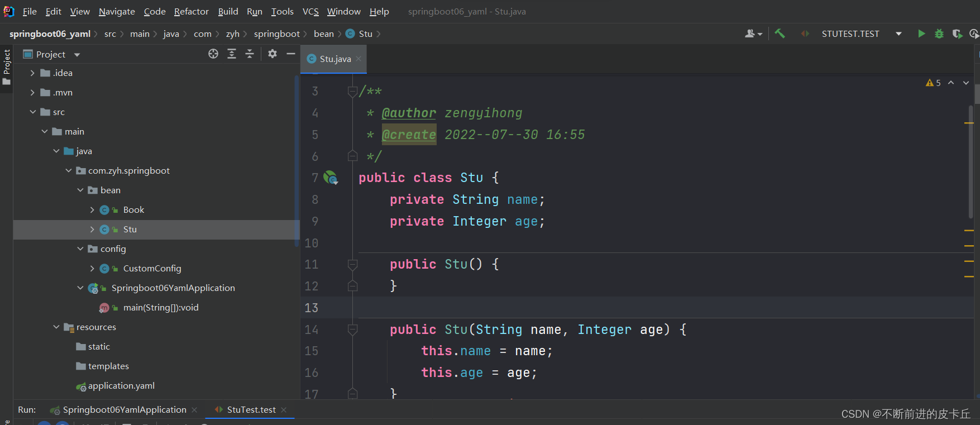
Task: Click line number 13 in the gutter
Action: (312, 308)
